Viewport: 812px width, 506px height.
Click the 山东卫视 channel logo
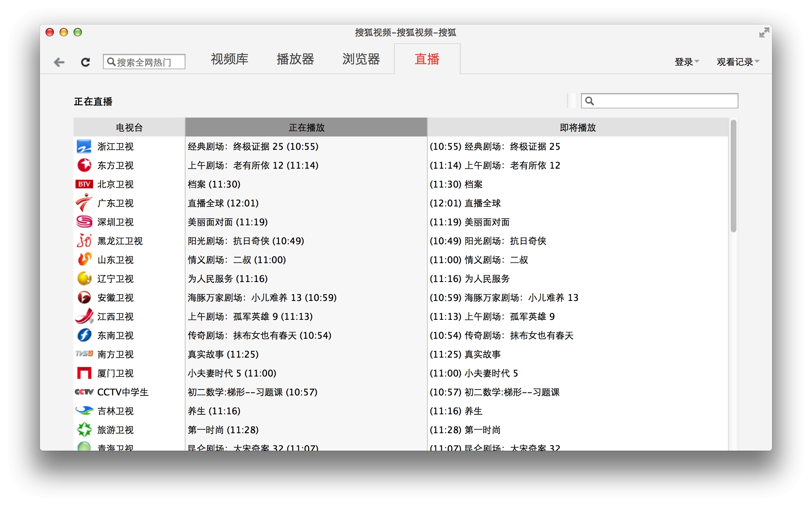coord(84,260)
